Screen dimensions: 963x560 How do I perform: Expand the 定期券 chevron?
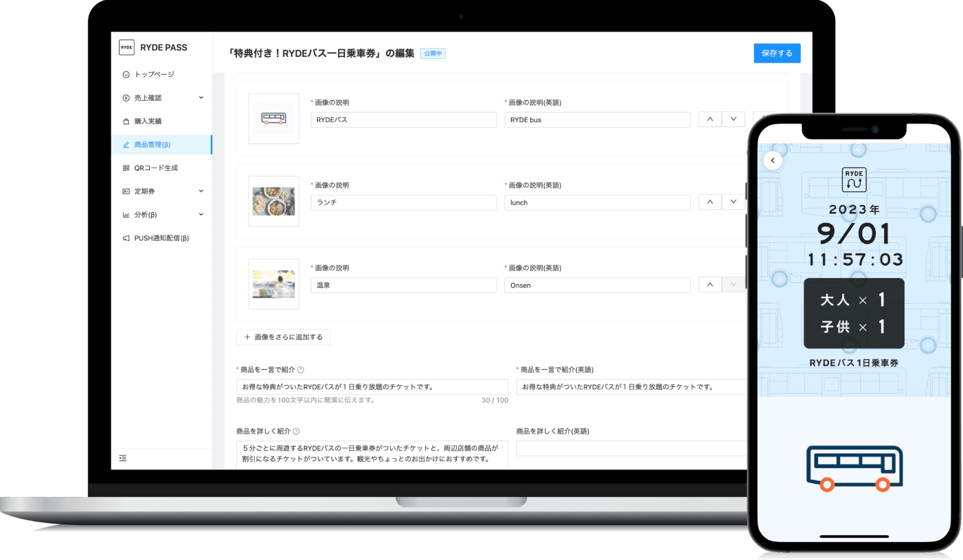pyautogui.click(x=201, y=191)
